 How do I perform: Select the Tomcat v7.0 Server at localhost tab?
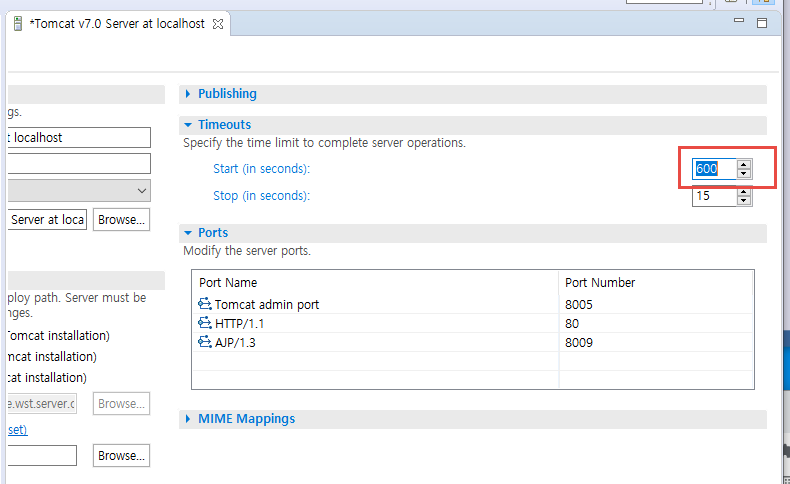coord(117,24)
